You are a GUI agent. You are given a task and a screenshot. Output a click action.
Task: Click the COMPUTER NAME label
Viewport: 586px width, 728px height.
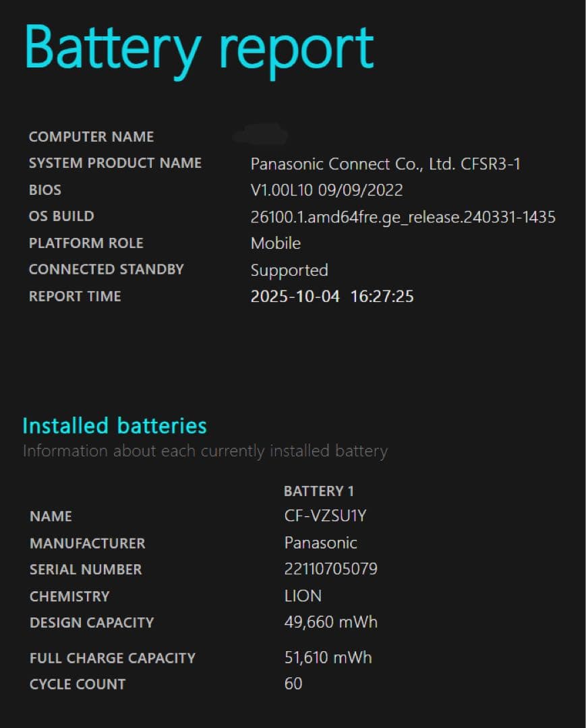click(x=91, y=137)
